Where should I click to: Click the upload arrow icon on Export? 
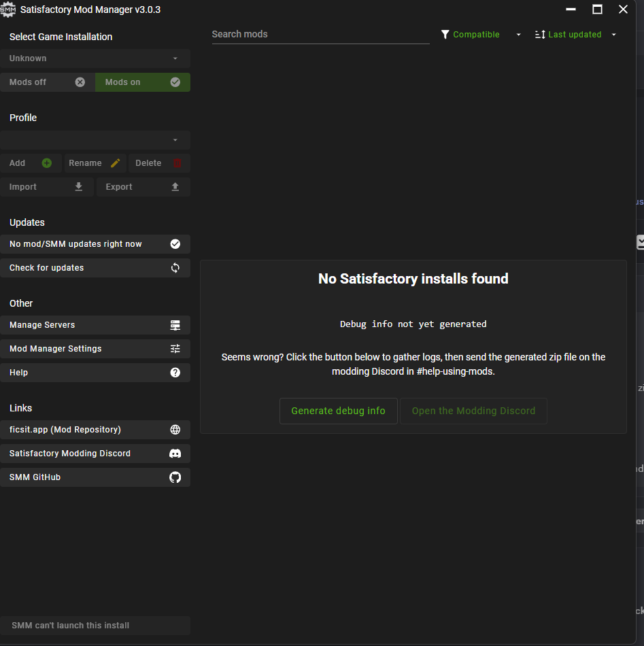click(175, 186)
